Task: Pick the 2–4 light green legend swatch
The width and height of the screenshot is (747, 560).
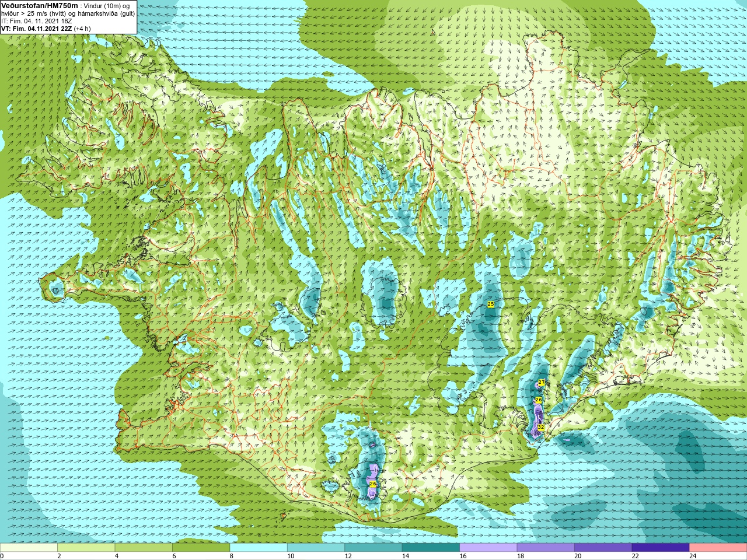Action: pyautogui.click(x=86, y=548)
